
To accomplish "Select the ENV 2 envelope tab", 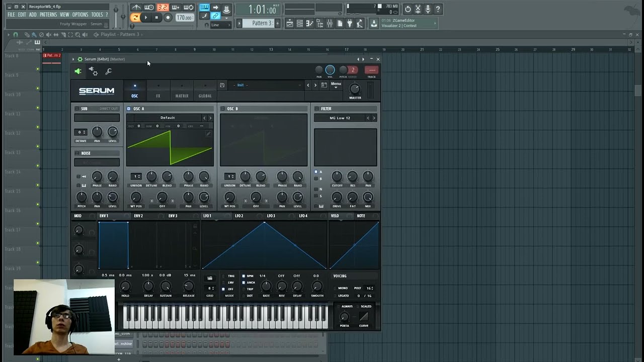I will coord(138,216).
